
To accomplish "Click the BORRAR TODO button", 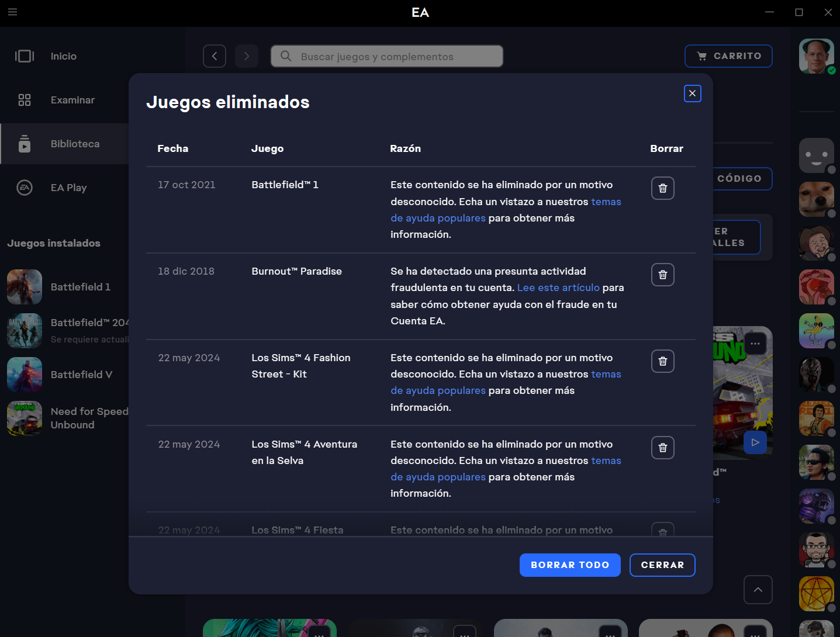I will 570,565.
